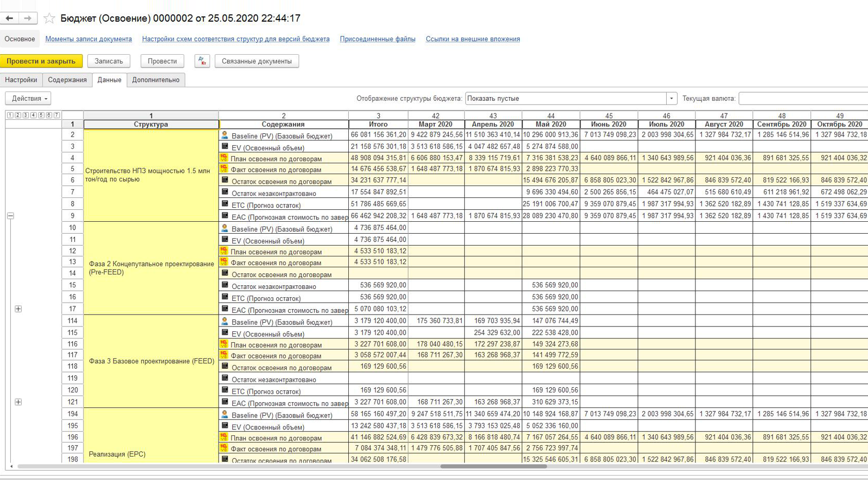Click the scrollbar left arrow

(11, 466)
